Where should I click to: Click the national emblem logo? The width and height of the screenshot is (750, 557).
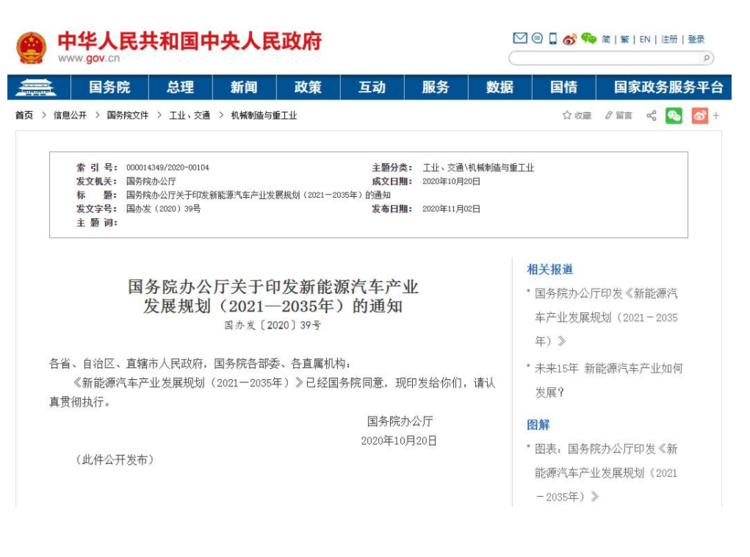(x=31, y=48)
